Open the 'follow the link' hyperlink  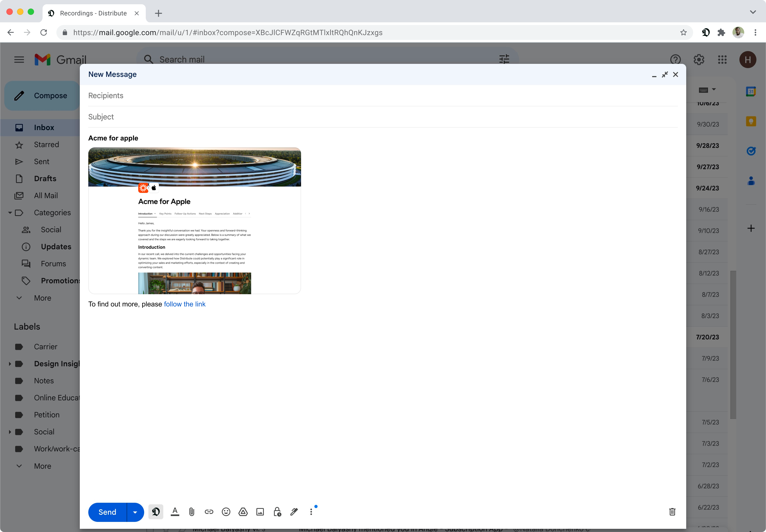pos(184,304)
